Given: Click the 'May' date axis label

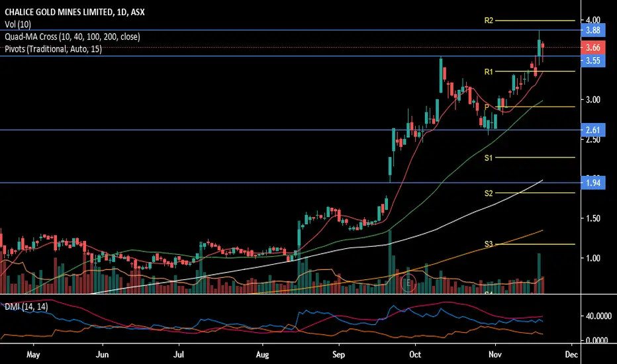Looking at the screenshot, I should 33,355.
